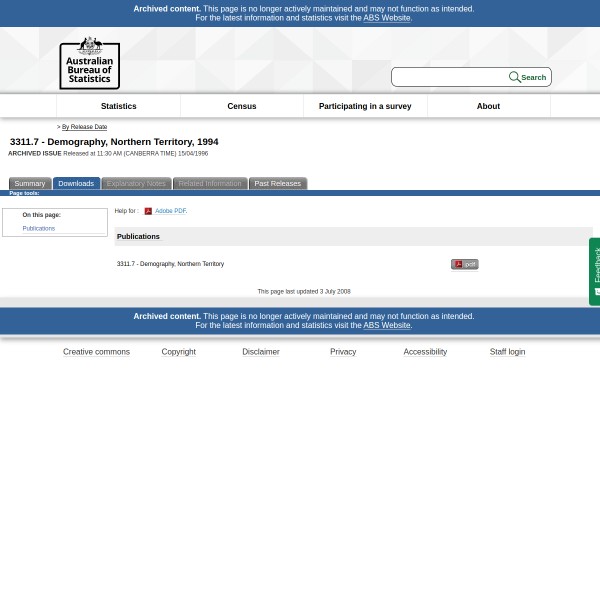600x600 pixels.
Task: Click the Australian Bureau of Statistics logo
Action: coord(89,62)
